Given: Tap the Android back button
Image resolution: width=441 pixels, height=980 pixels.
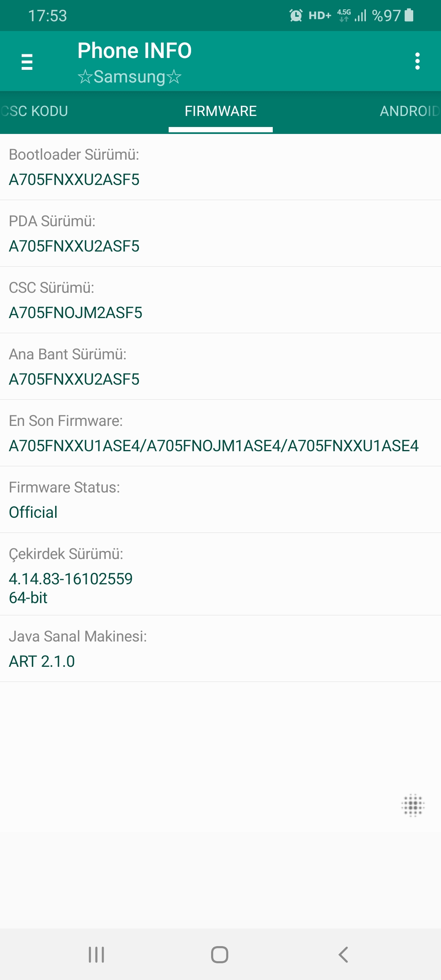Looking at the screenshot, I should [x=343, y=955].
